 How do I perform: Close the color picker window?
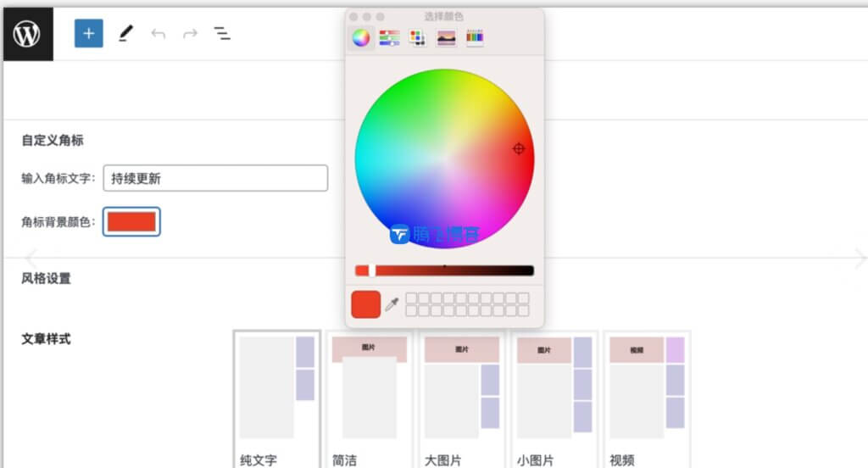(x=353, y=17)
